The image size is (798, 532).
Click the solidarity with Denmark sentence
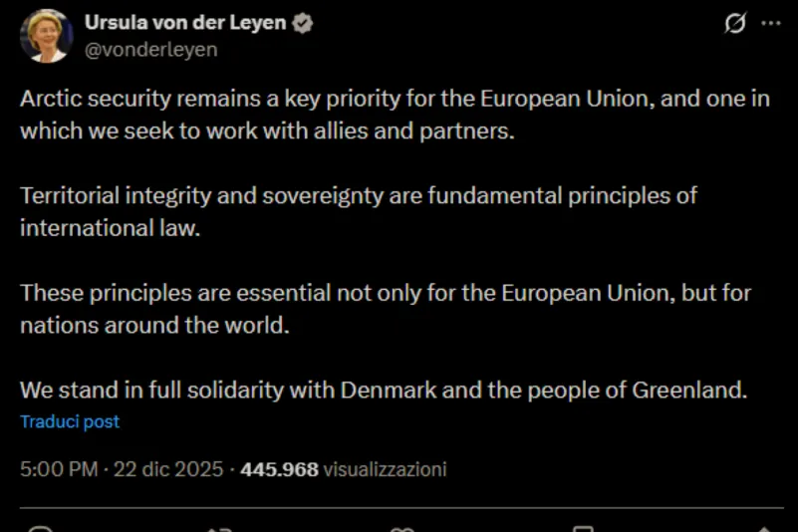(384, 390)
